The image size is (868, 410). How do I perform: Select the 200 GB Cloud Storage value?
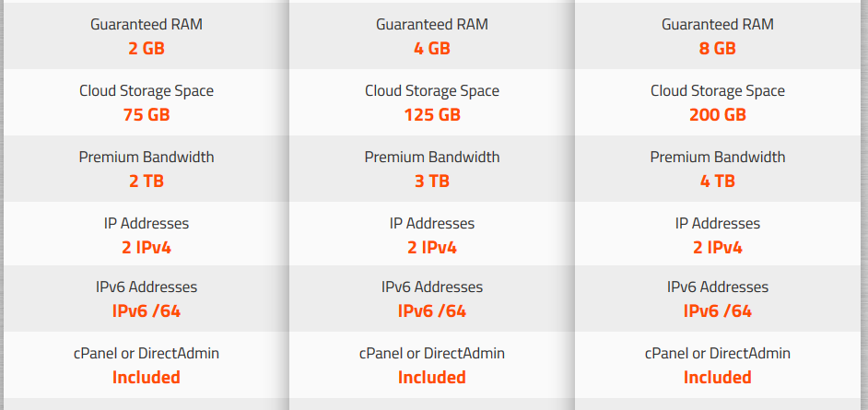pos(718,115)
